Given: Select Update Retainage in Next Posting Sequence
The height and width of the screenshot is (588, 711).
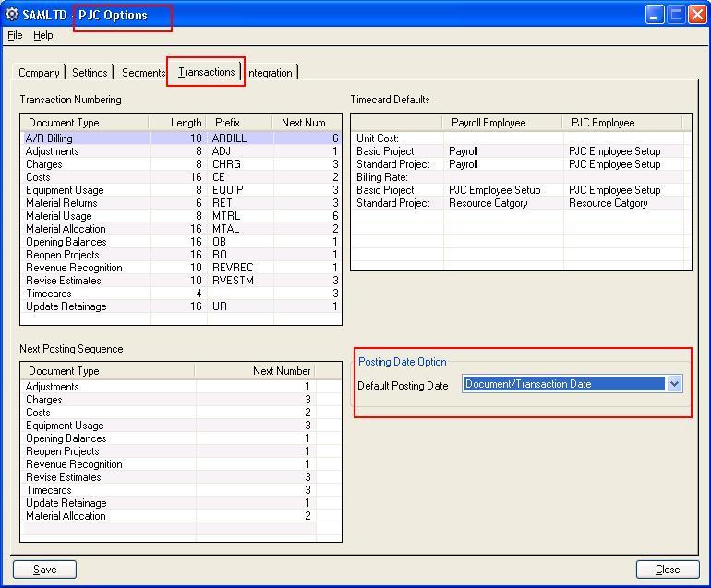Looking at the screenshot, I should click(x=170, y=503).
